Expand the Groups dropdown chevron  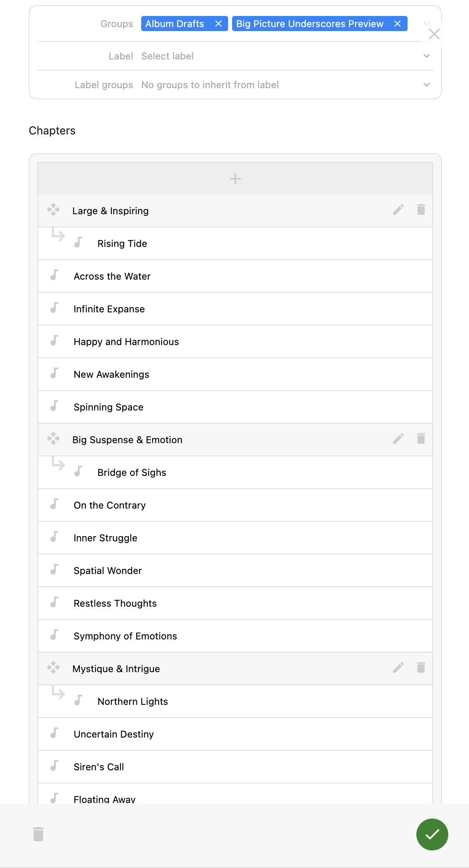tap(427, 24)
